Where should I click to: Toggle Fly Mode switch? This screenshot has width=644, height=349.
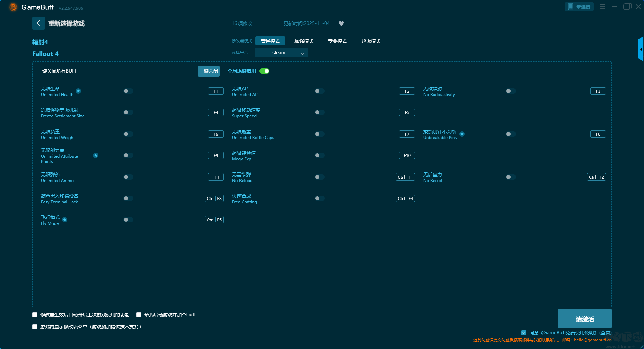click(128, 220)
